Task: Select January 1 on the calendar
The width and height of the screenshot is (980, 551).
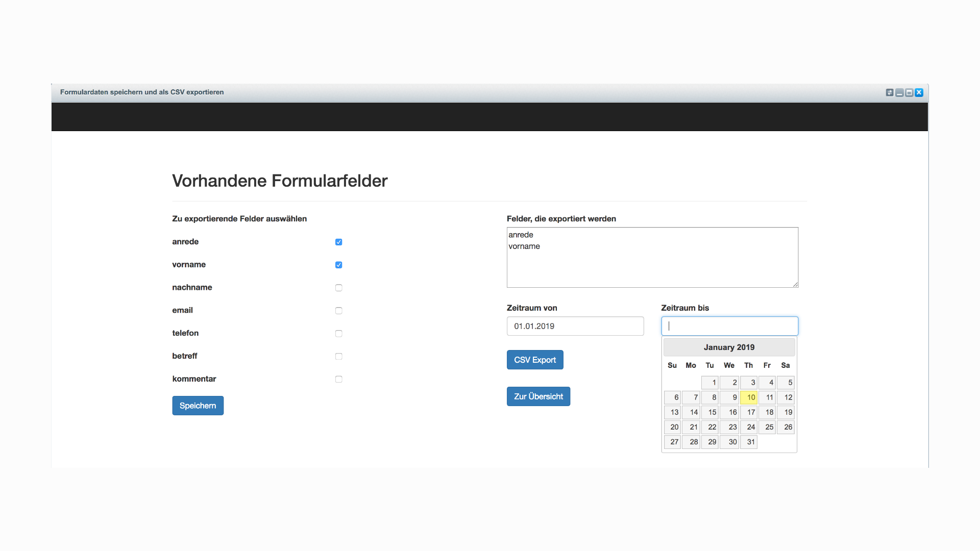Action: pos(711,382)
